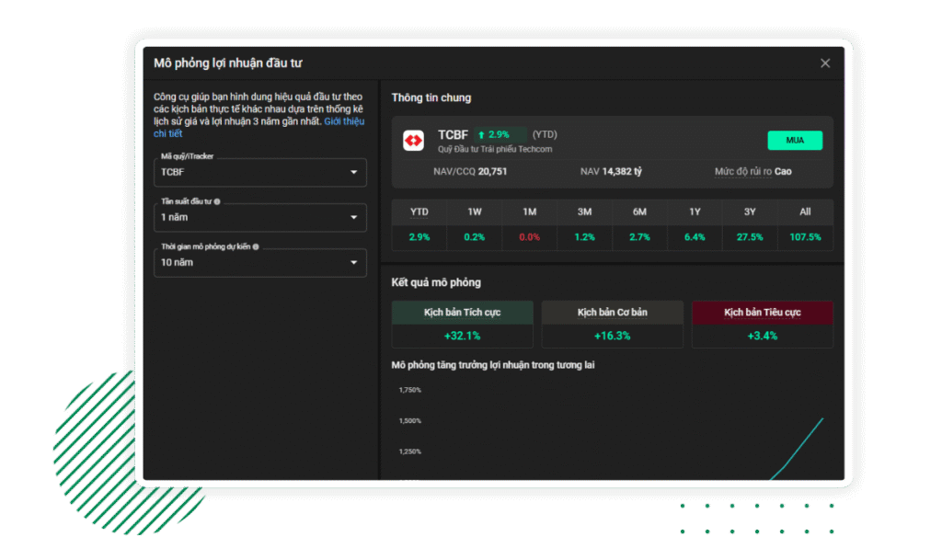Select the YTD performance tab
The image size is (942, 560).
[x=419, y=211]
